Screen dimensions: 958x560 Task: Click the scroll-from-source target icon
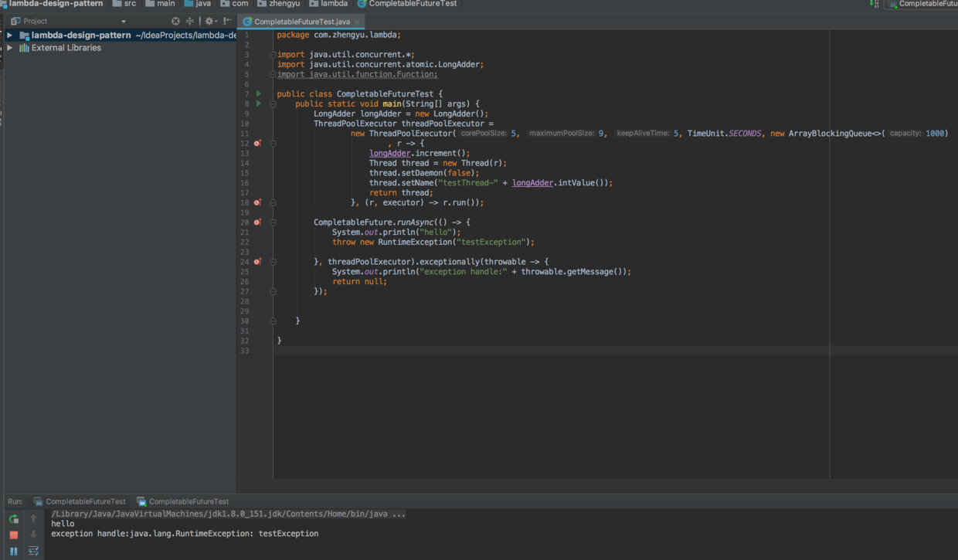pyautogui.click(x=175, y=22)
